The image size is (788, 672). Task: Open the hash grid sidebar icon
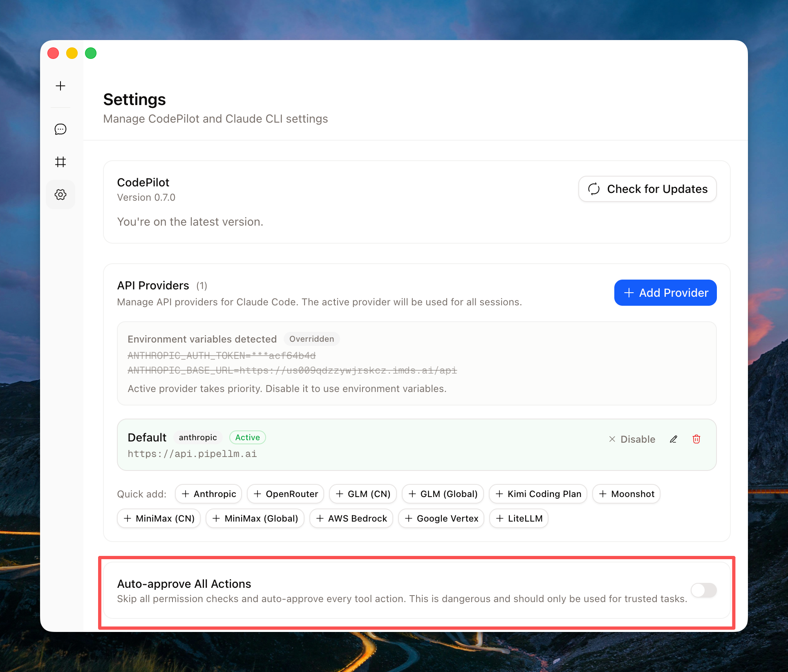point(60,162)
